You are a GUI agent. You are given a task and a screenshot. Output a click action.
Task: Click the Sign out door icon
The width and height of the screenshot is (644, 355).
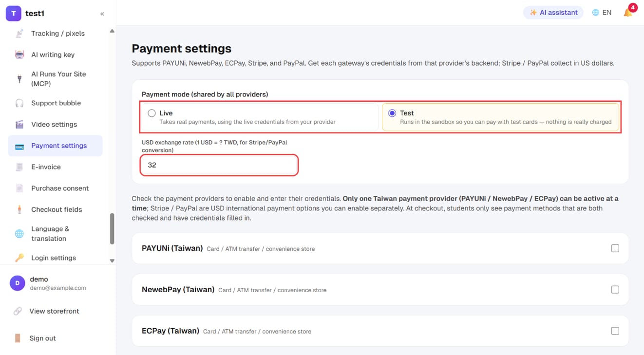tap(18, 338)
